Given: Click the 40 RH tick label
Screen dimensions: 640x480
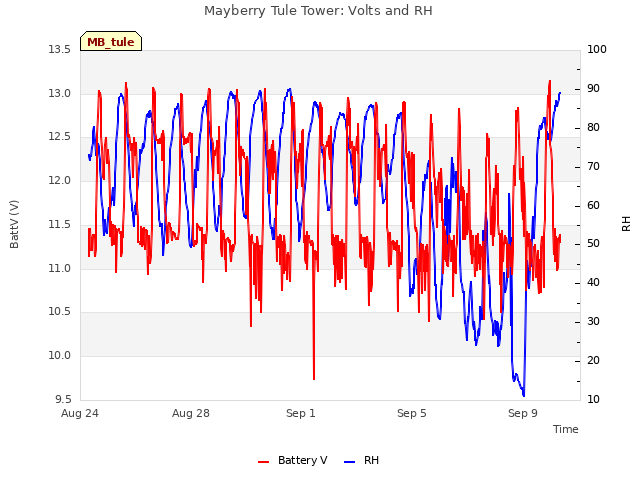Looking at the screenshot, I should point(593,282).
